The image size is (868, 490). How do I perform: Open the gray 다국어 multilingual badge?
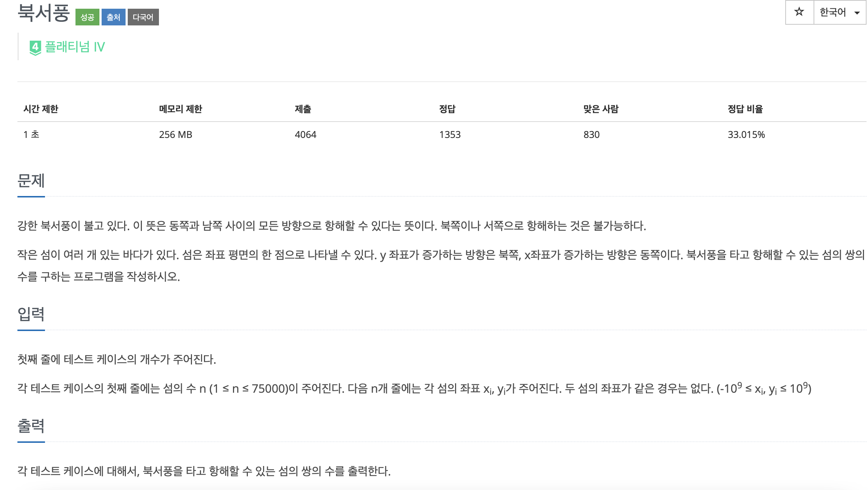click(x=143, y=16)
